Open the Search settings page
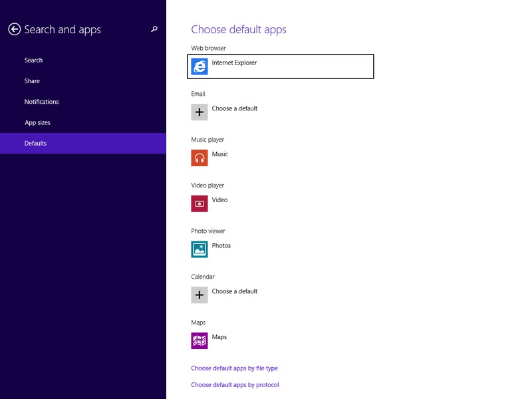The image size is (532, 399). point(33,61)
